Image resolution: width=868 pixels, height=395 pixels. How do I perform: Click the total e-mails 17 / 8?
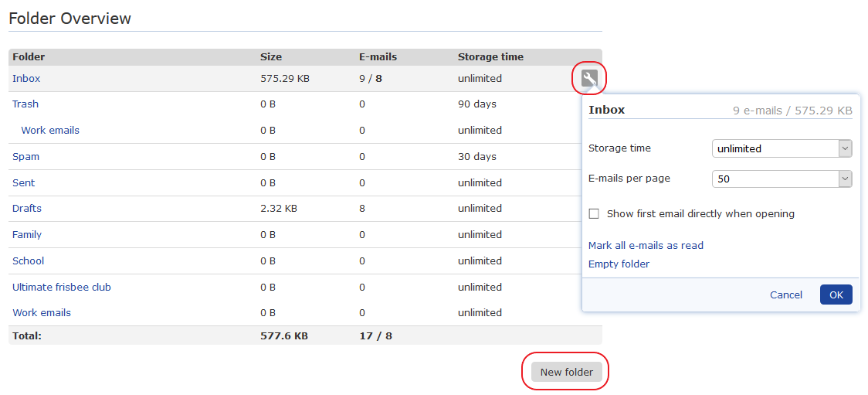tap(375, 335)
